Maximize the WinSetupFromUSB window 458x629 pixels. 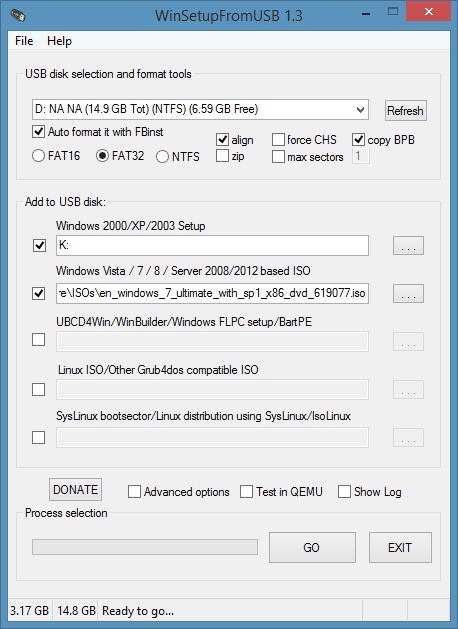click(x=393, y=12)
